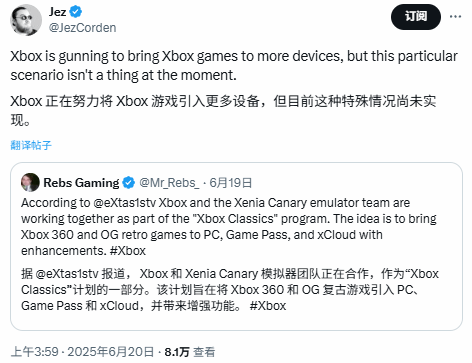
Task: Click 翻译帖子 translate post link
Action: coord(31,145)
